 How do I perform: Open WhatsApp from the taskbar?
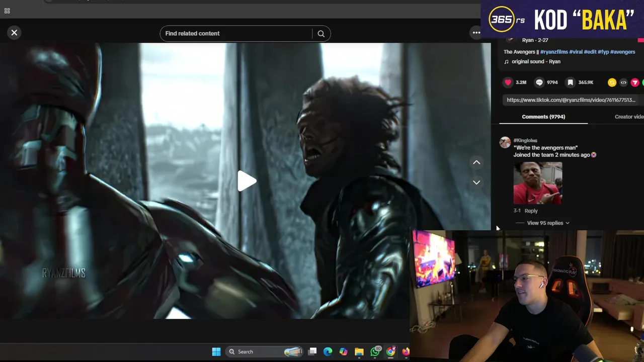pyautogui.click(x=375, y=351)
